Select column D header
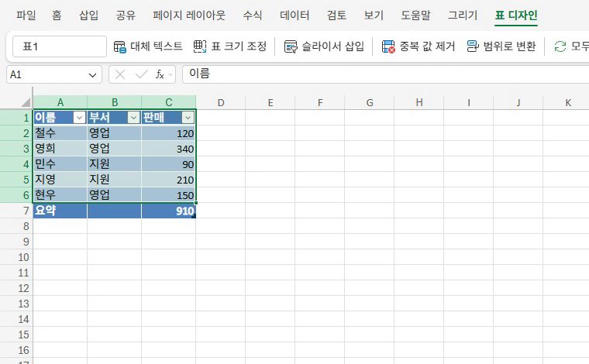The image size is (589, 364). [221, 102]
